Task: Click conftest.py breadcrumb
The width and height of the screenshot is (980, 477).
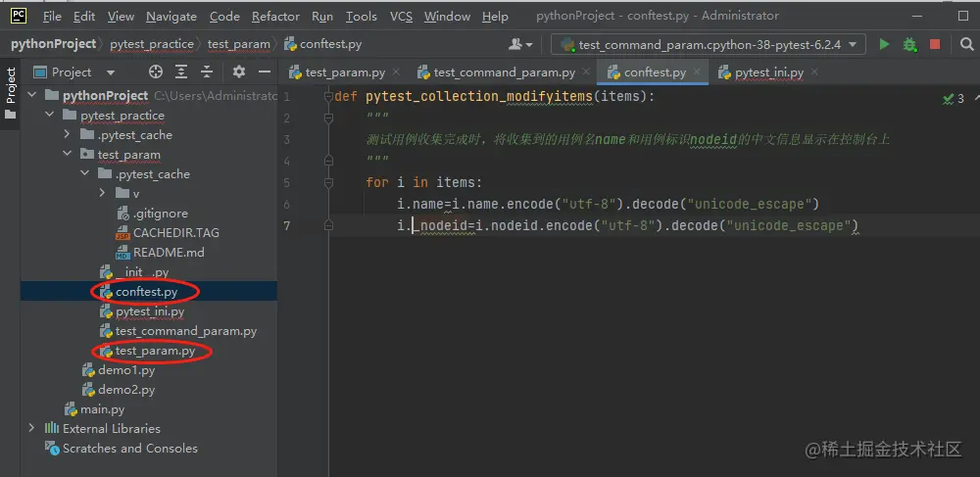Action: click(323, 44)
